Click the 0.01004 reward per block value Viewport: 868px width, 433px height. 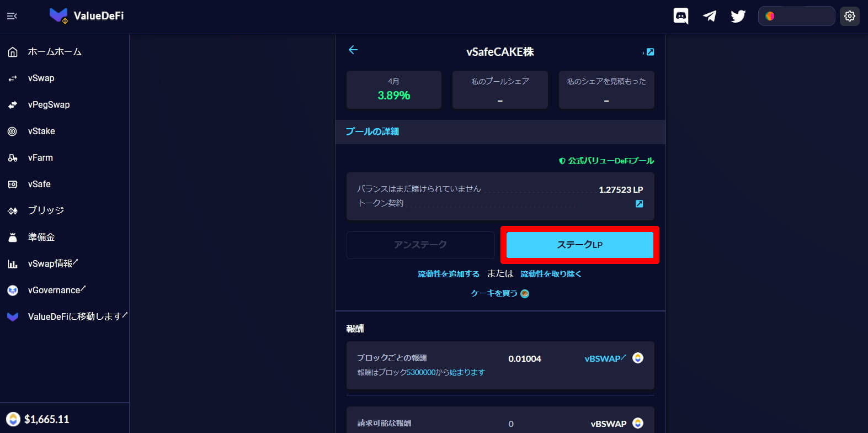525,358
